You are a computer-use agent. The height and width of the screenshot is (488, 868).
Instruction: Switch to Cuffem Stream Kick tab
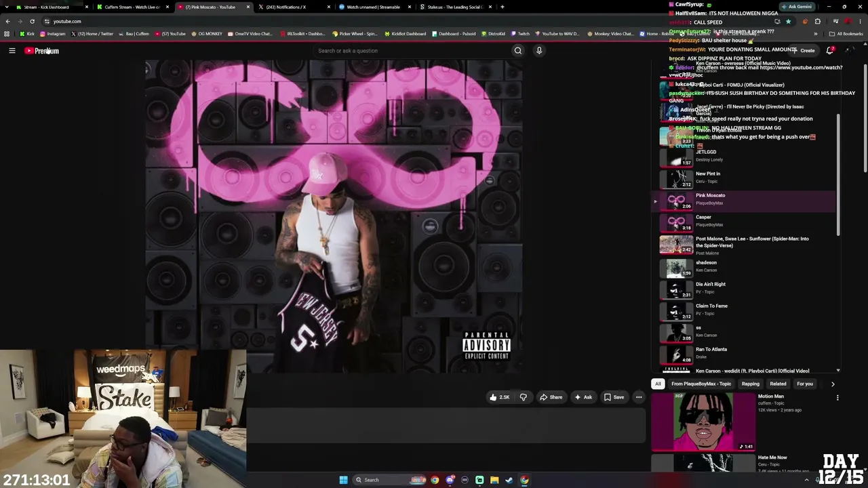(x=133, y=7)
